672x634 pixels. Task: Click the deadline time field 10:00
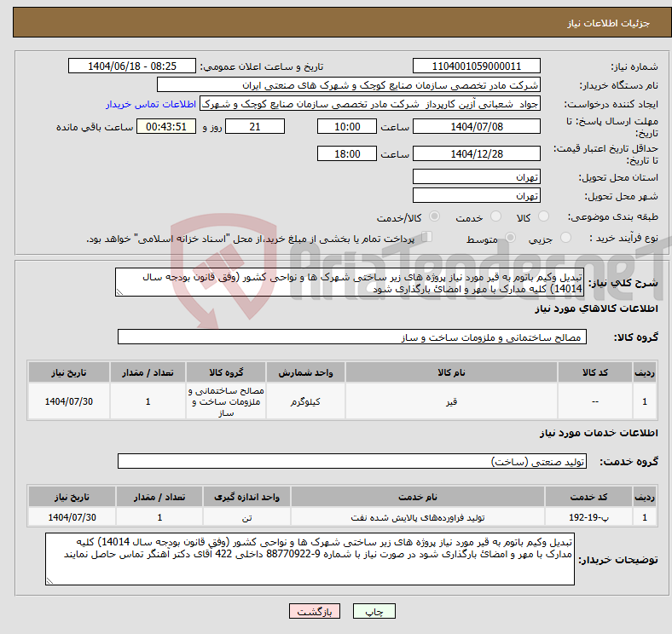coord(347,127)
